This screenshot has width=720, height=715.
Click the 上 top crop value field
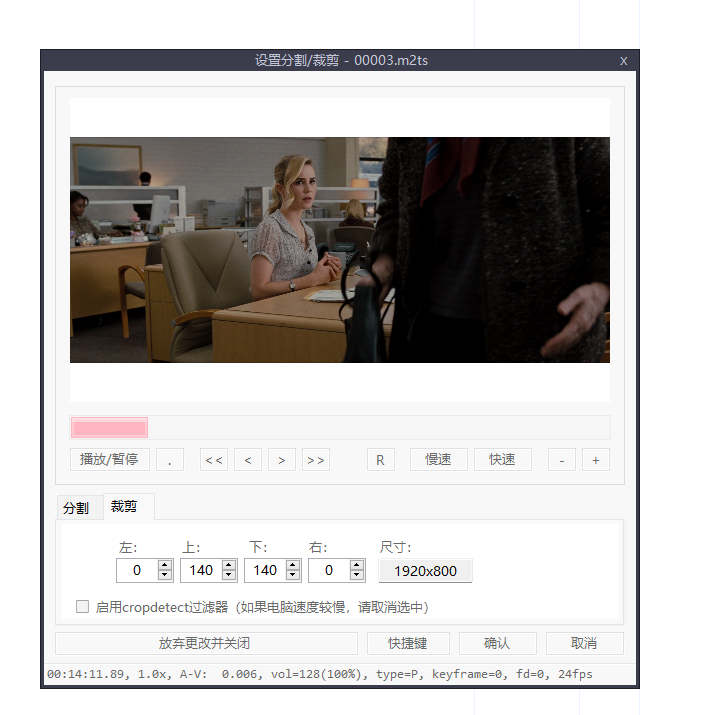pyautogui.click(x=201, y=570)
